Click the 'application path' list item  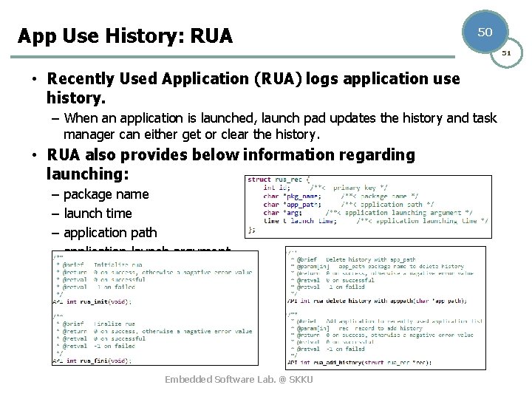(x=110, y=233)
